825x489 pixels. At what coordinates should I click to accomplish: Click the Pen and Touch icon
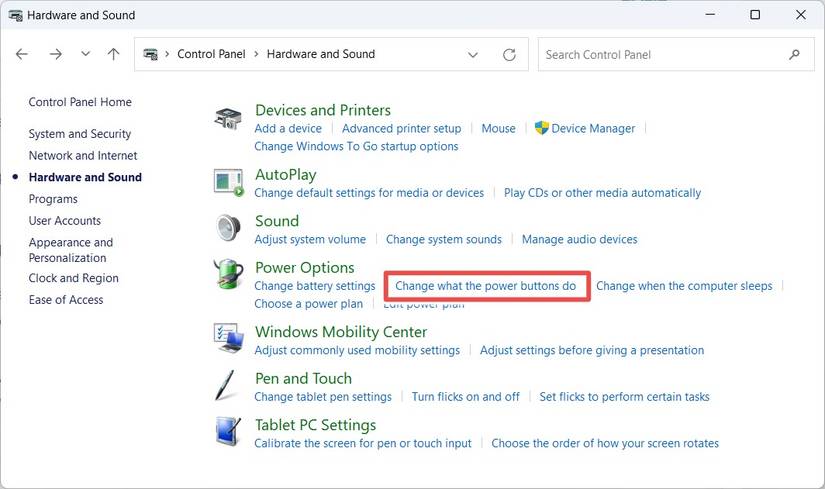[228, 385]
